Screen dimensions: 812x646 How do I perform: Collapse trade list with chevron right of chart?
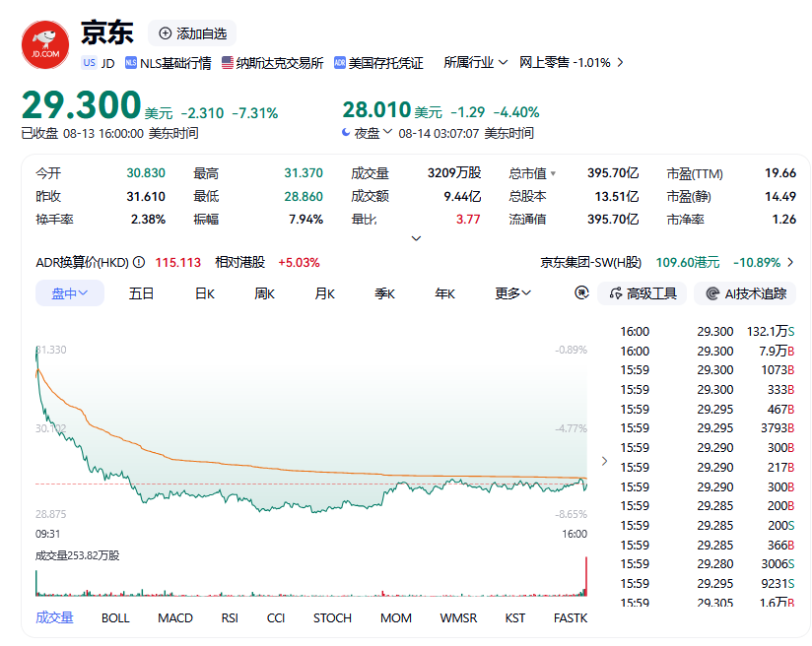[x=604, y=461]
